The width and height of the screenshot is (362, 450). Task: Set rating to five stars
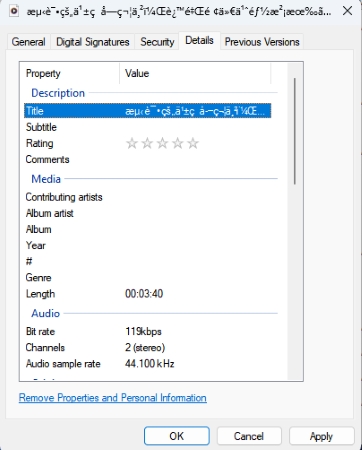pyautogui.click(x=193, y=143)
